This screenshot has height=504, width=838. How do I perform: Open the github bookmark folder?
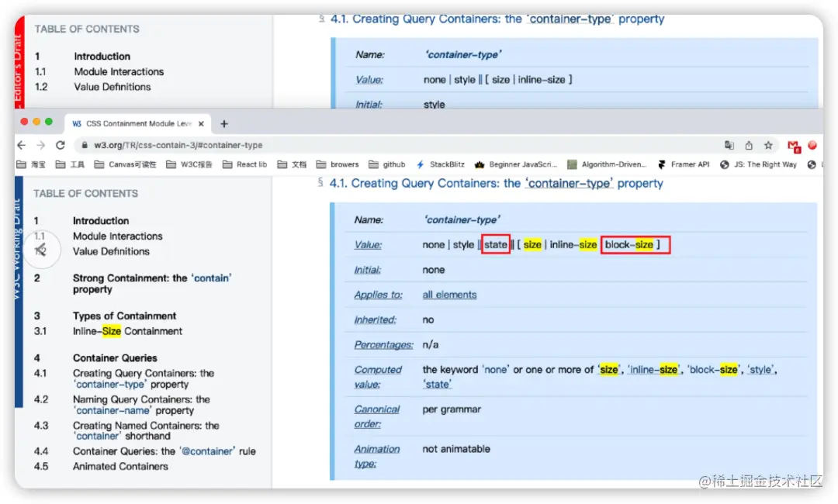point(387,164)
